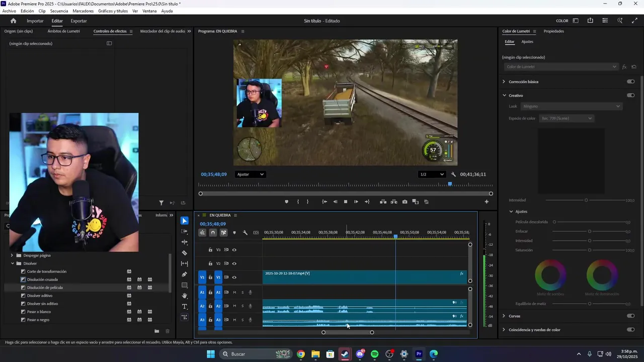Image resolution: width=644 pixels, height=362 pixels.
Task: Hide track V1 with the eye icon
Action: (234, 277)
